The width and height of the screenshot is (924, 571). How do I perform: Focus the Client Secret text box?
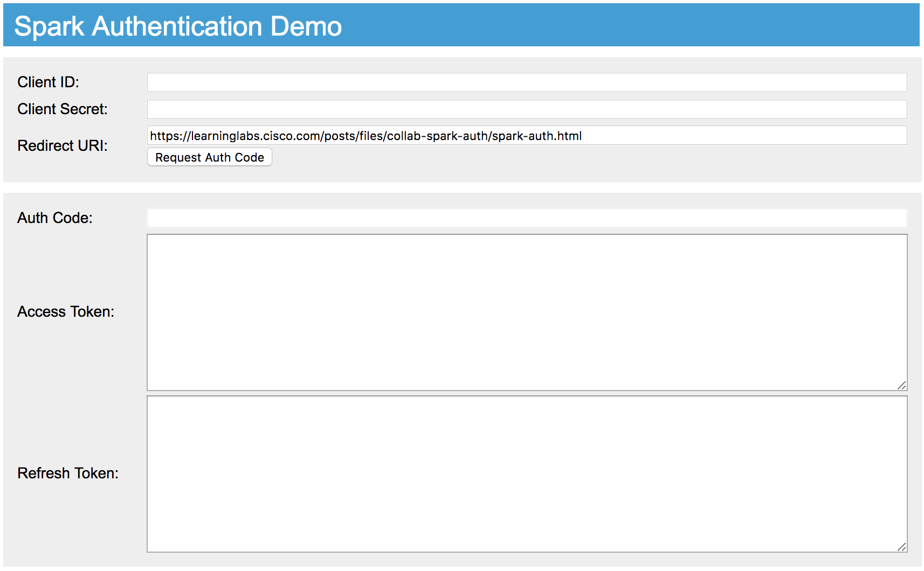click(x=527, y=109)
